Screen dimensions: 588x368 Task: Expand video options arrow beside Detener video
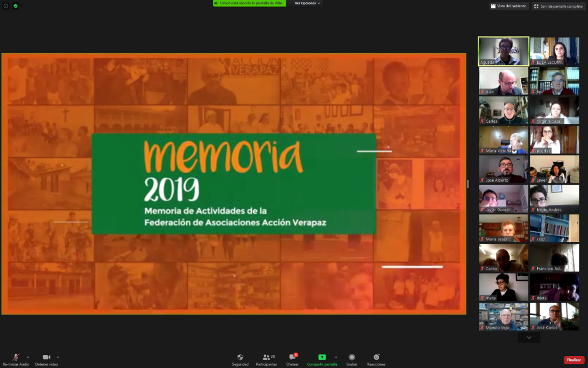pos(58,357)
